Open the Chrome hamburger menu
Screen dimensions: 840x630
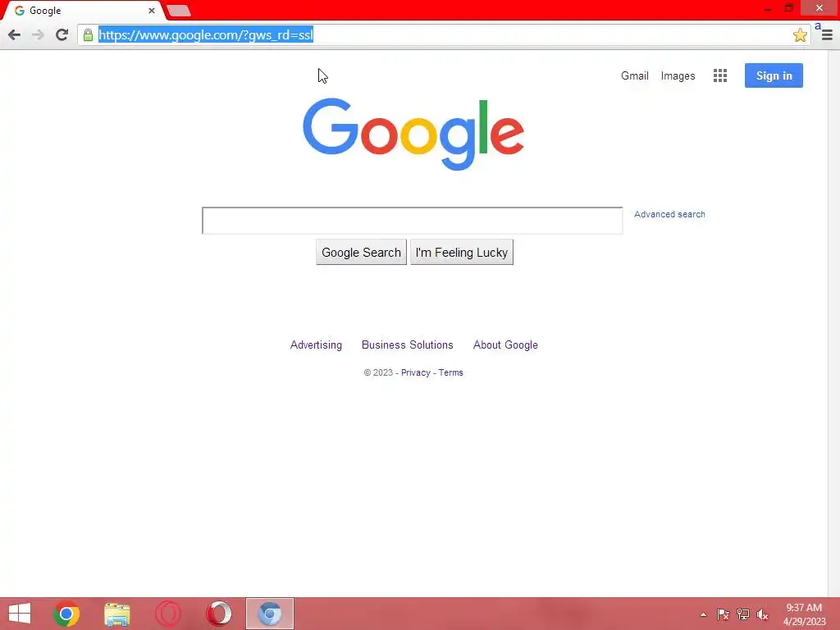[827, 35]
